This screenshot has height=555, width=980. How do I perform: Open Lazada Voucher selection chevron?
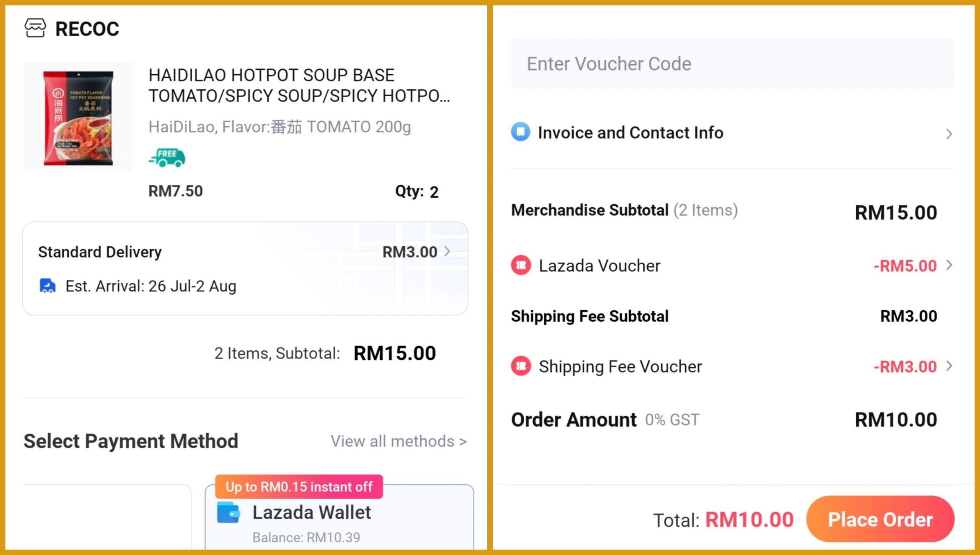pyautogui.click(x=949, y=265)
